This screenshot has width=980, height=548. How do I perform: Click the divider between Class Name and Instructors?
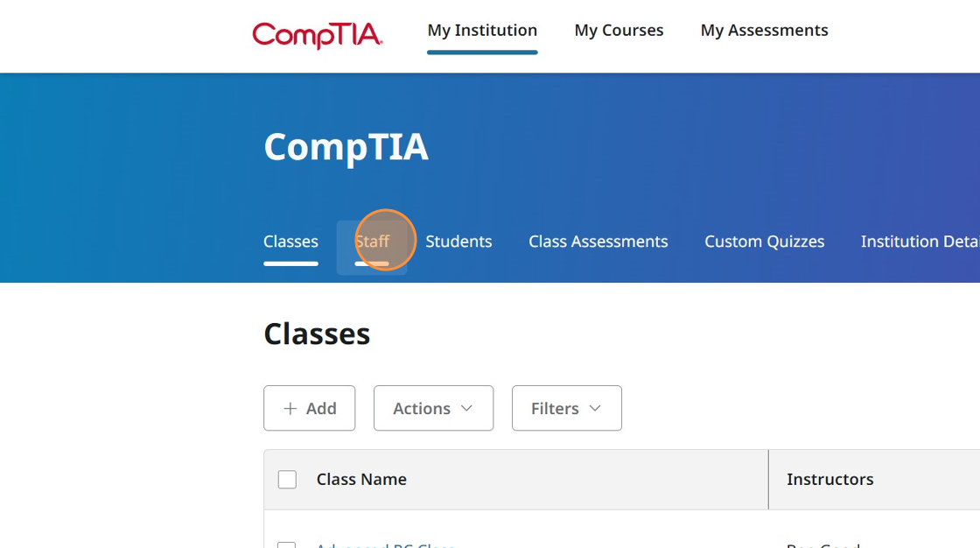click(x=768, y=480)
